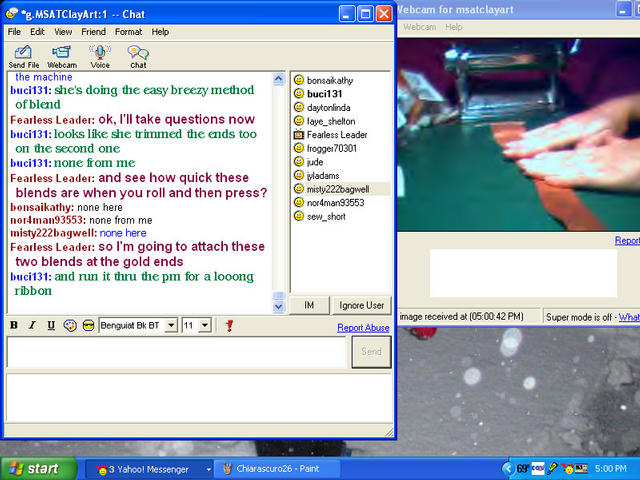Toggle bold text formatting
This screenshot has width=640, height=480.
pos(13,325)
